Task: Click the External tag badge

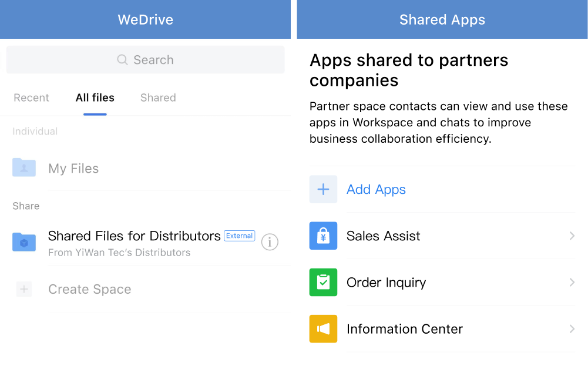Action: [x=239, y=236]
